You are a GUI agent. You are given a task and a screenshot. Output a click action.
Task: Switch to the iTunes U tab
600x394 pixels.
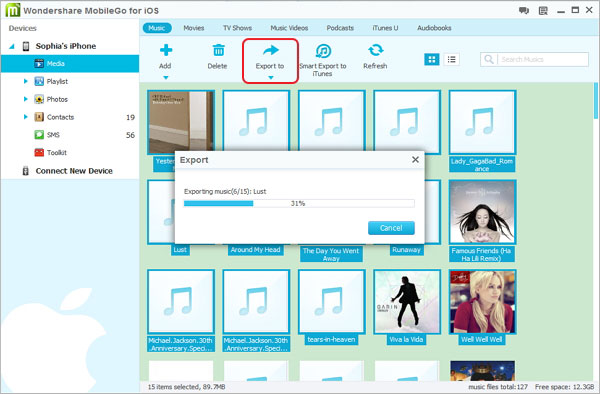pyautogui.click(x=385, y=28)
